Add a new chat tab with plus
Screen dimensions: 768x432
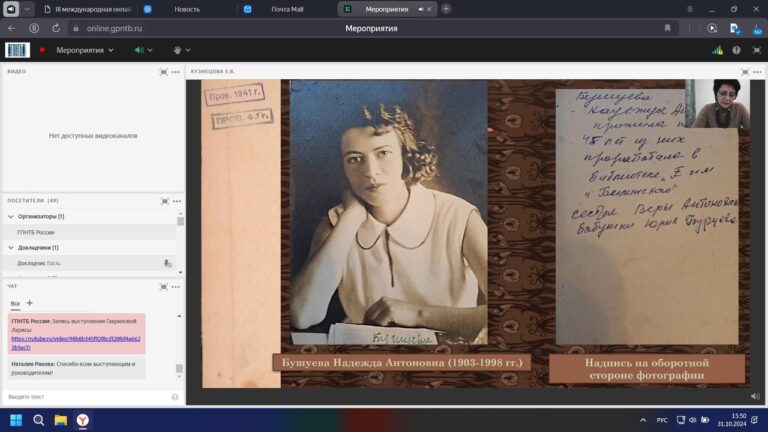[29, 302]
